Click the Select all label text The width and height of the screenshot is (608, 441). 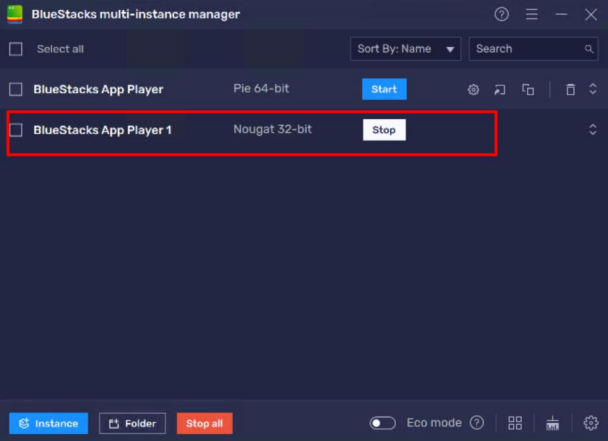tap(60, 49)
